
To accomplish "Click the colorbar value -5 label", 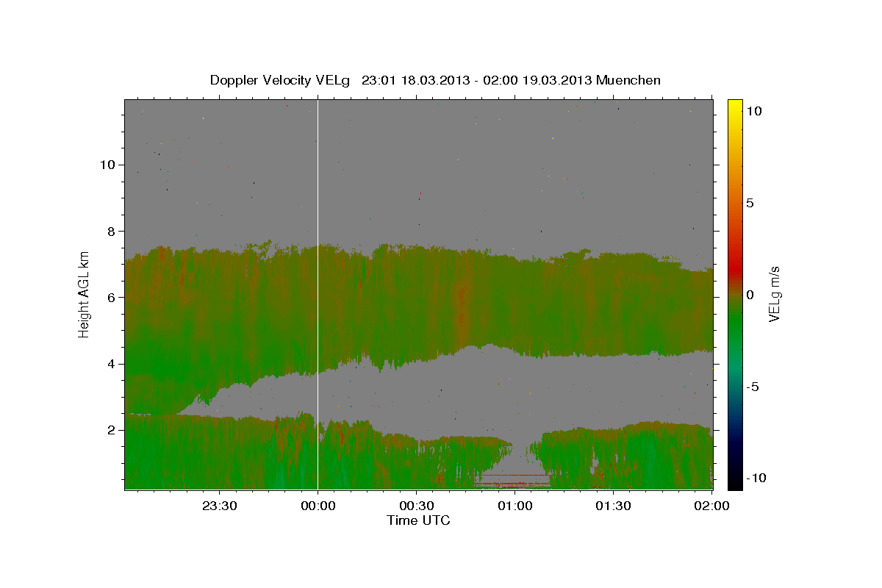I will pos(752,387).
